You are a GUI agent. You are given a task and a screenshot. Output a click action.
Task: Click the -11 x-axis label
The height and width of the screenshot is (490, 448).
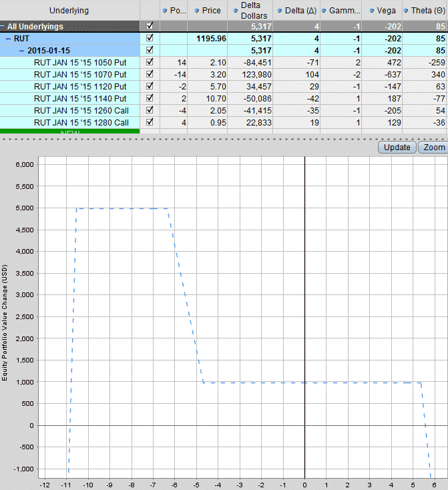coord(66,485)
